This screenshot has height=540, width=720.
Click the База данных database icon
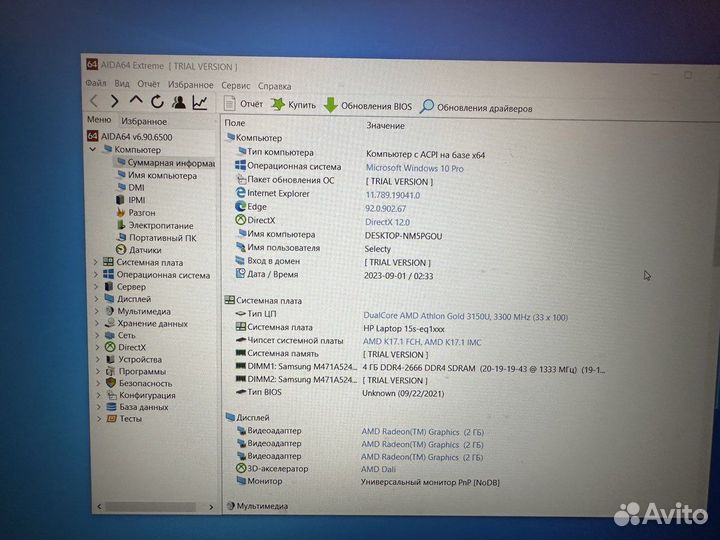pyautogui.click(x=111, y=407)
